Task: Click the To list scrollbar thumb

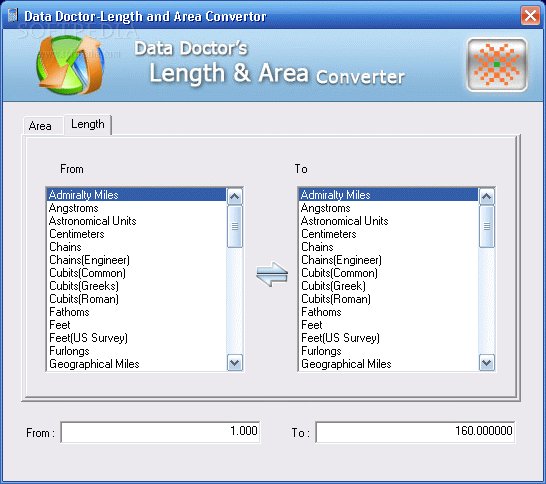Action: pos(487,227)
